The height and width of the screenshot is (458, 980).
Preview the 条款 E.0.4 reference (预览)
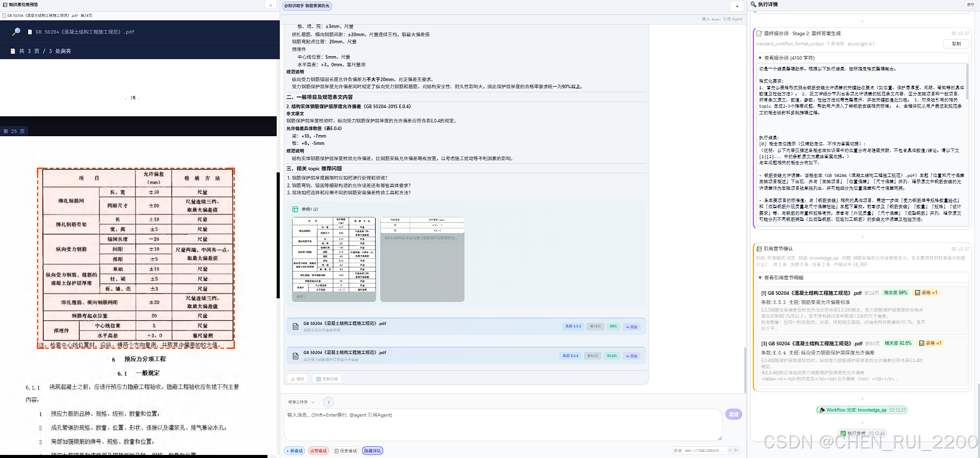click(x=632, y=356)
